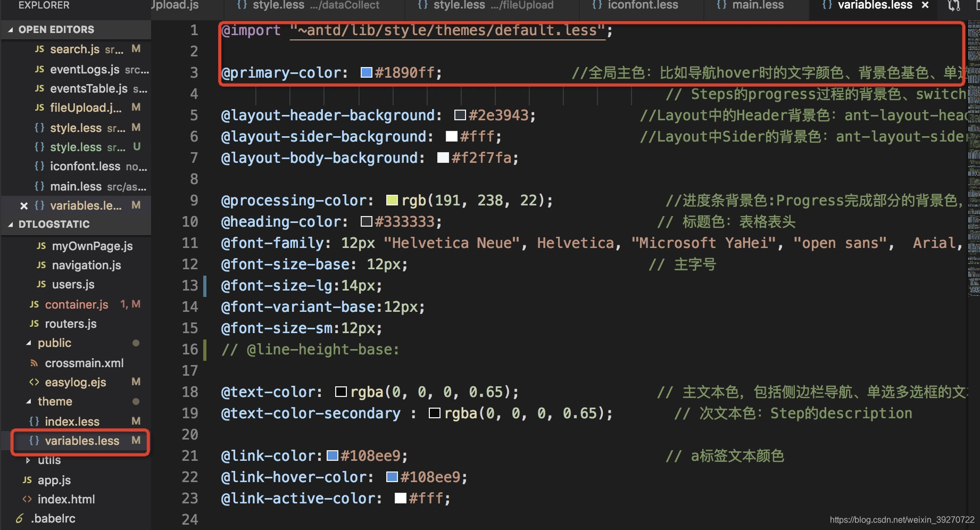Click the code icon beside easylog.ejs
The height and width of the screenshot is (530, 980).
pos(34,383)
